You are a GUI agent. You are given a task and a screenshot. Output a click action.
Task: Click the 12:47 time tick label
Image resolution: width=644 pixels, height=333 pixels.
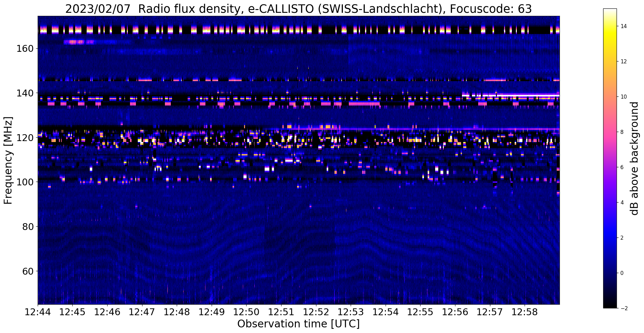point(142,312)
